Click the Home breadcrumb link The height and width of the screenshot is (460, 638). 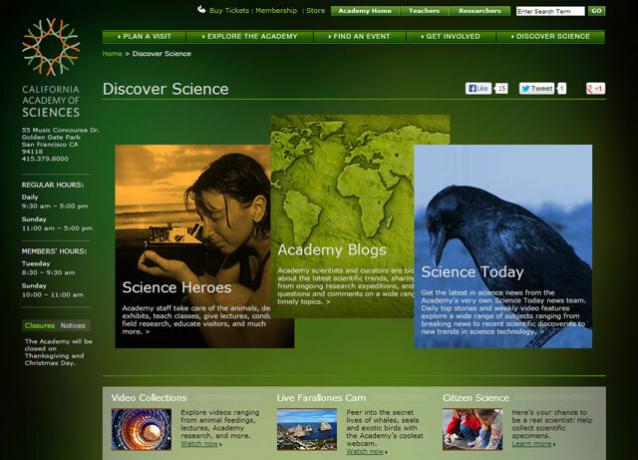pyautogui.click(x=112, y=54)
